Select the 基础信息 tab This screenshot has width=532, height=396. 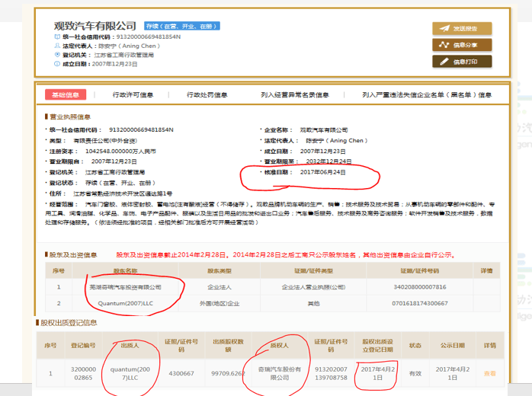[66, 94]
